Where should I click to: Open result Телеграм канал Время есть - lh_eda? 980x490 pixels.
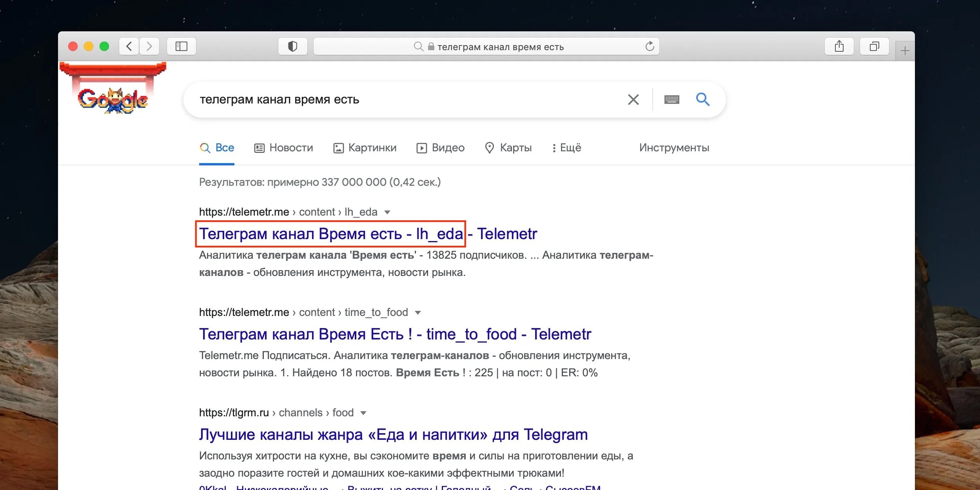(368, 234)
